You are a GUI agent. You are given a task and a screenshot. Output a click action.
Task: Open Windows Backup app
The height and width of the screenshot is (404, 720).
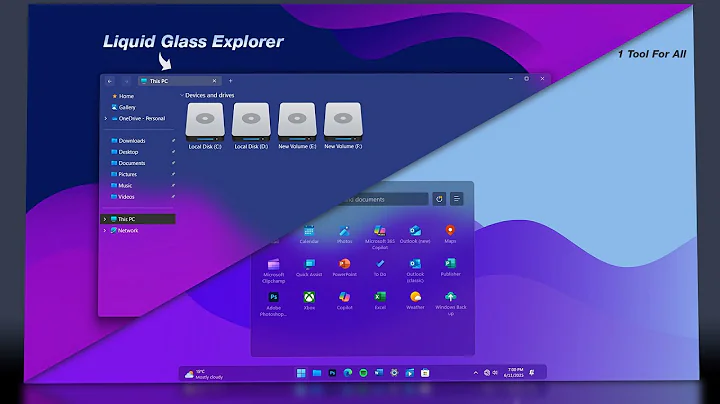pyautogui.click(x=450, y=303)
